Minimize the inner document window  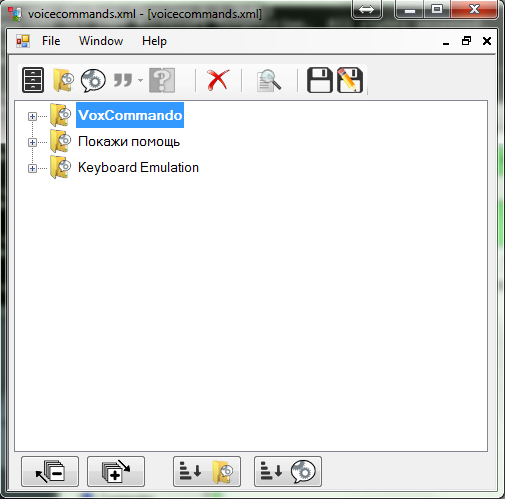tap(446, 42)
